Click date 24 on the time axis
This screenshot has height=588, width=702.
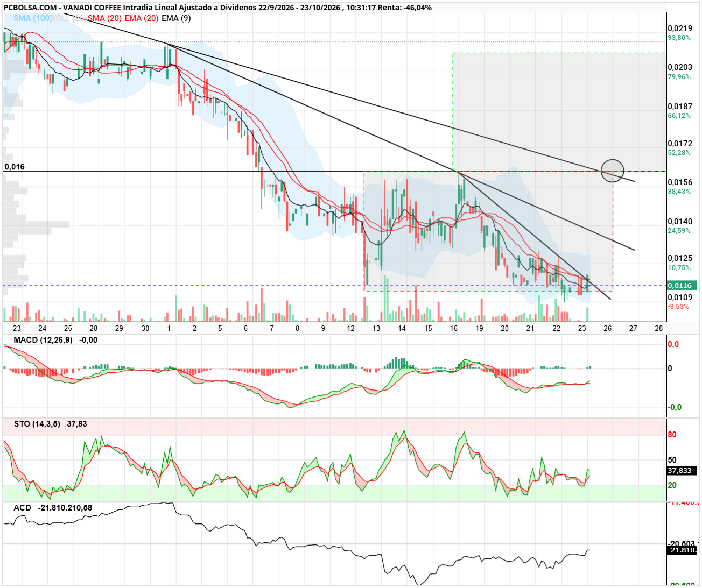[42, 328]
